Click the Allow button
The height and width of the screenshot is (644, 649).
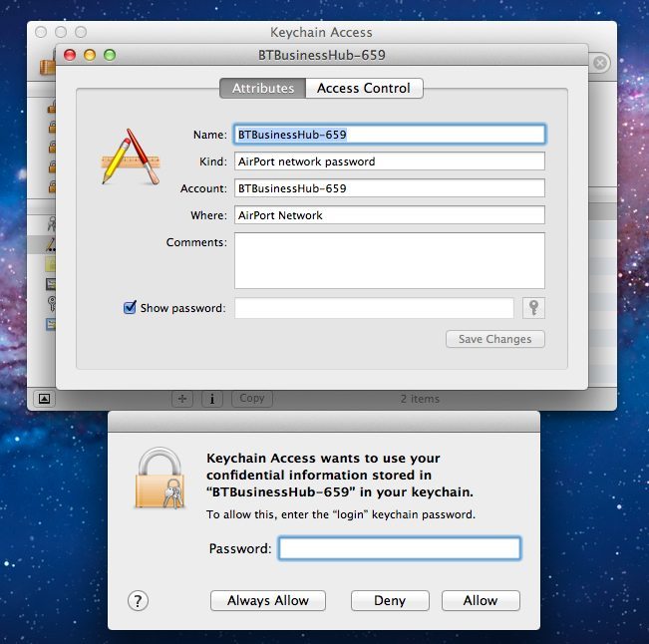tap(481, 600)
